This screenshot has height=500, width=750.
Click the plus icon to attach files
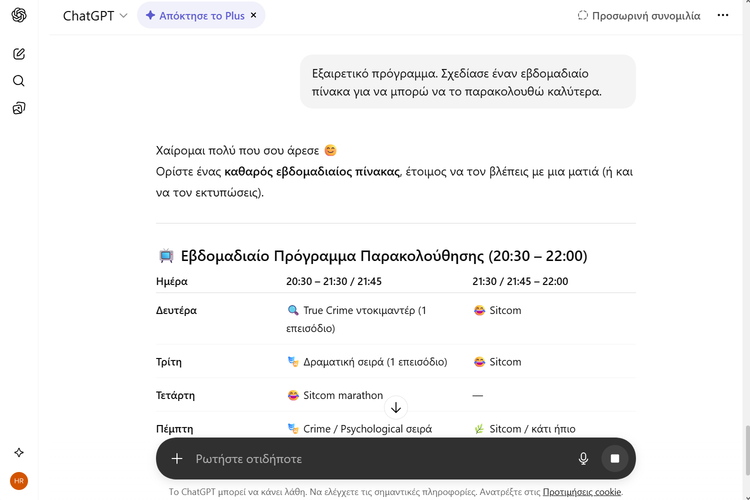point(177,459)
